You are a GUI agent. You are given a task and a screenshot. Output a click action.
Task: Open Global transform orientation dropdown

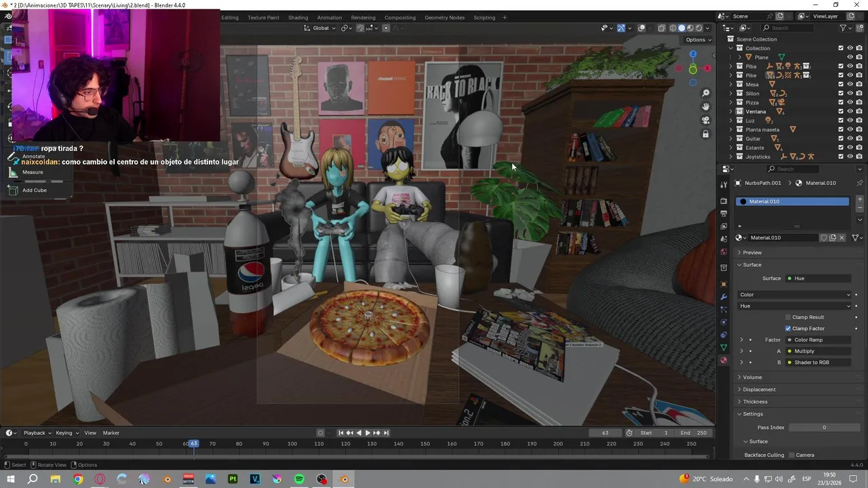(320, 28)
